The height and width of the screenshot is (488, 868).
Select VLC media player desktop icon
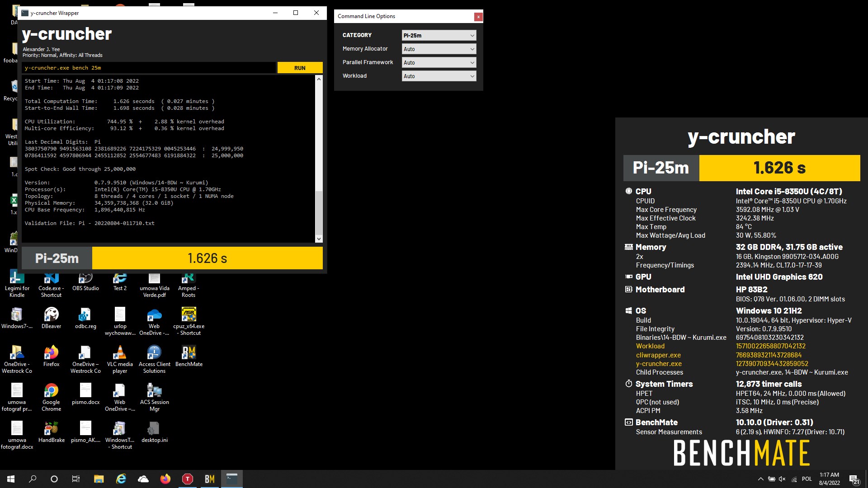click(x=120, y=359)
